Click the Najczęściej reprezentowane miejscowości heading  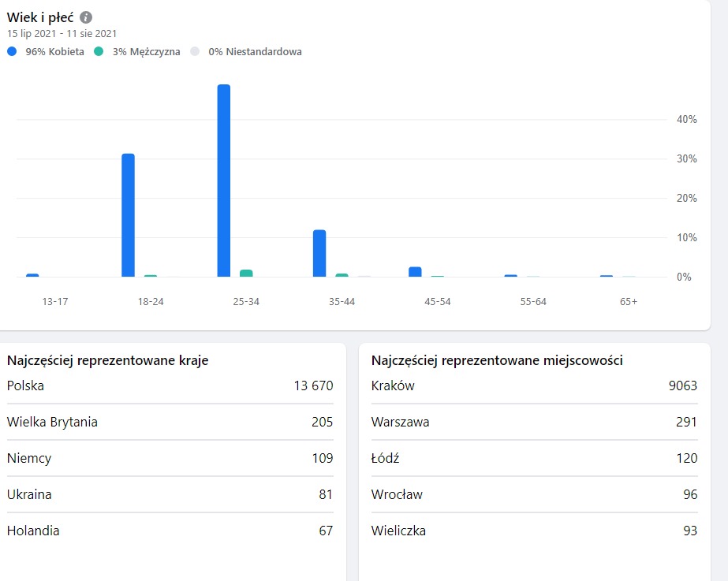pos(497,360)
